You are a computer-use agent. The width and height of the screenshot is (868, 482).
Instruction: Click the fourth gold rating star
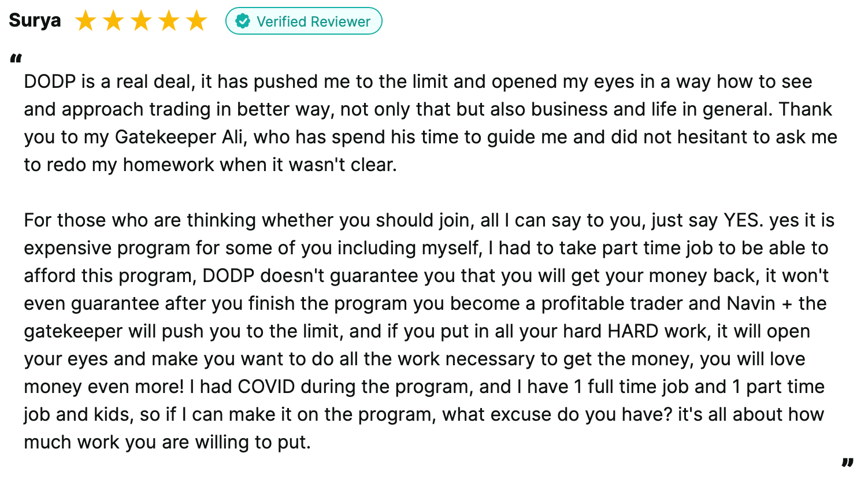[x=169, y=21]
